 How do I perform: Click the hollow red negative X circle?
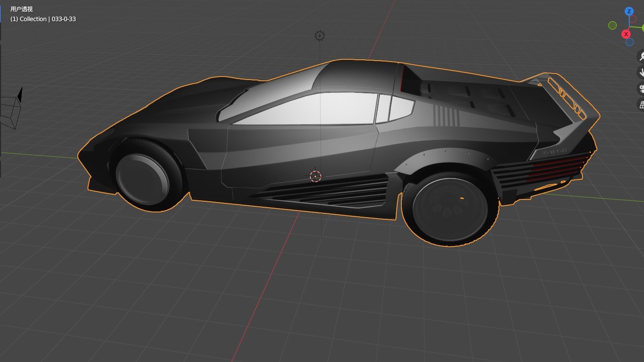(633, 19)
